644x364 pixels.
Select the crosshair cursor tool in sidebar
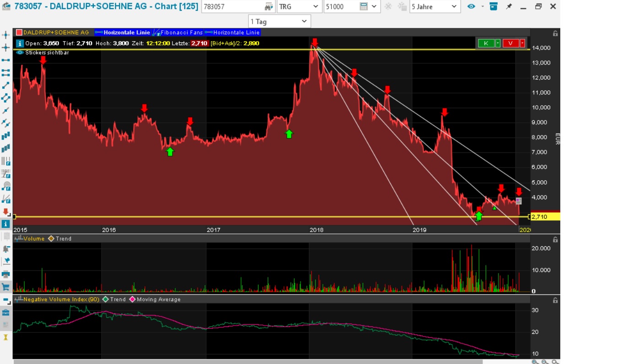pyautogui.click(x=6, y=48)
